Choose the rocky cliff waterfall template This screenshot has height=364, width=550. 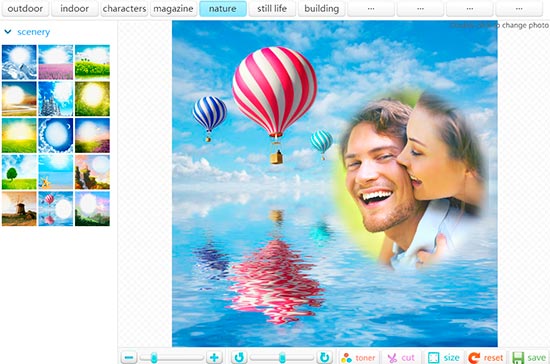(x=92, y=172)
